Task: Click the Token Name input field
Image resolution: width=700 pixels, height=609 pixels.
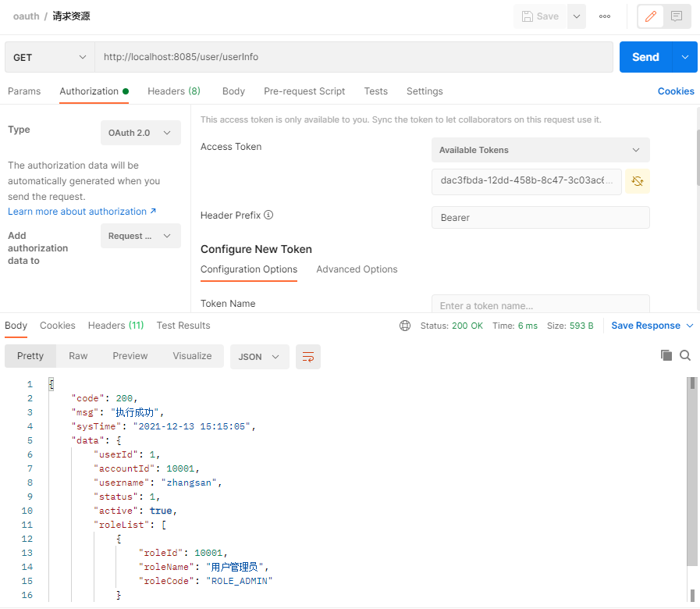Action: (540, 305)
